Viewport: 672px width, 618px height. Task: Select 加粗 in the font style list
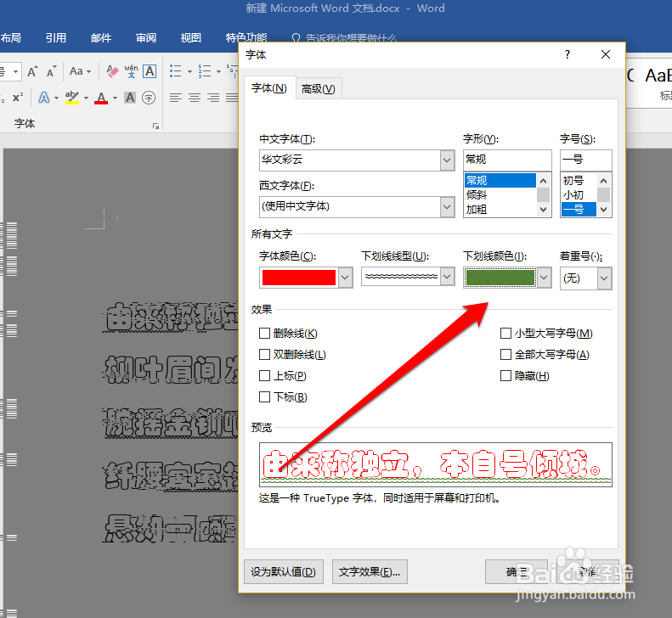click(x=500, y=210)
